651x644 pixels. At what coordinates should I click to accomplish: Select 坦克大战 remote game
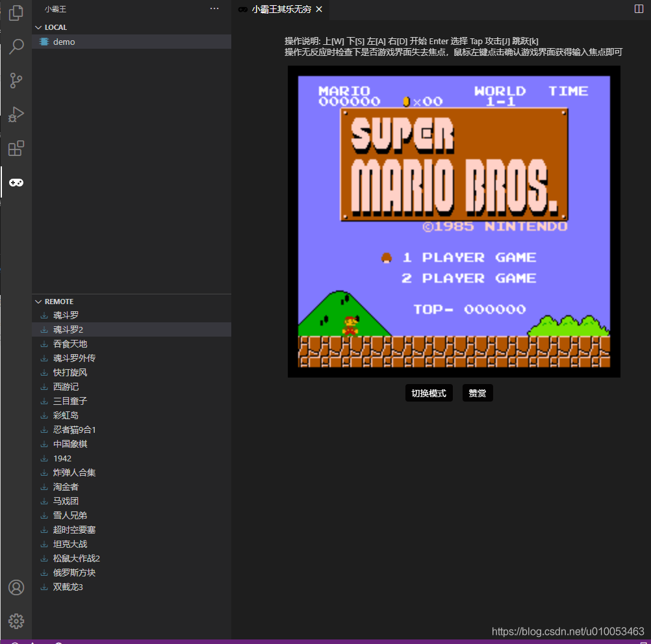[132, 545]
